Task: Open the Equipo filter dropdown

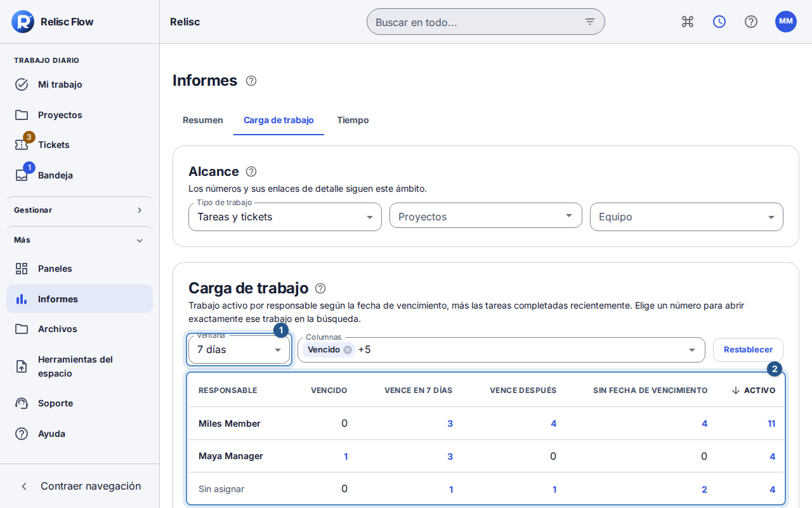Action: [686, 217]
